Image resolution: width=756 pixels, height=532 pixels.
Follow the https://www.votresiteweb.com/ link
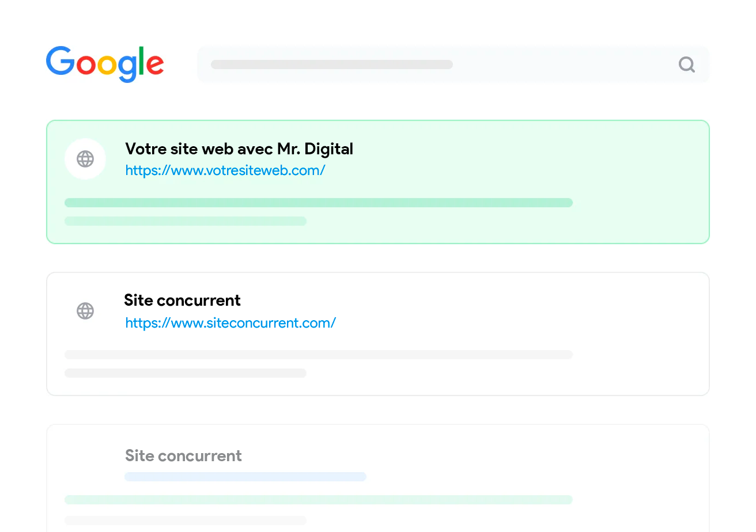(225, 170)
